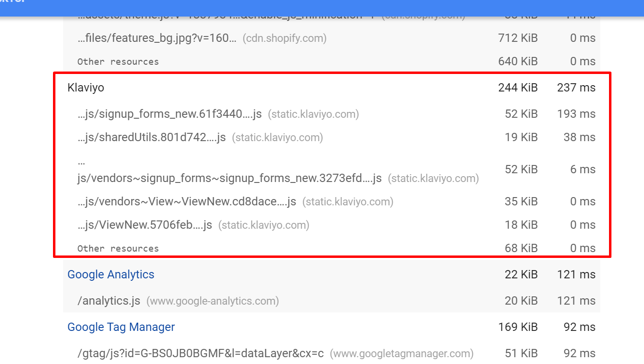The height and width of the screenshot is (364, 644).
Task: Click the ViewNew.5706feb script URL
Action: click(145, 225)
